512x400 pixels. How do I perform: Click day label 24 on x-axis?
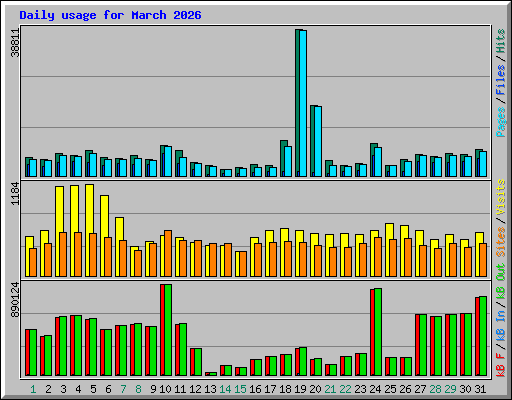click(375, 389)
